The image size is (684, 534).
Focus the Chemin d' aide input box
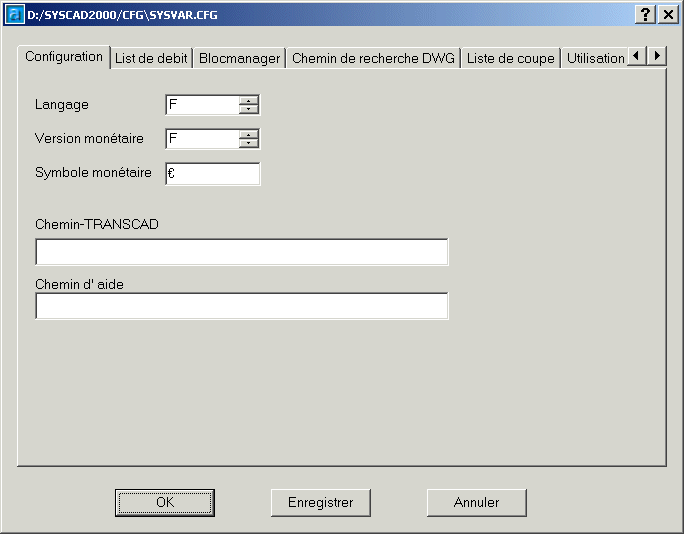(x=241, y=306)
